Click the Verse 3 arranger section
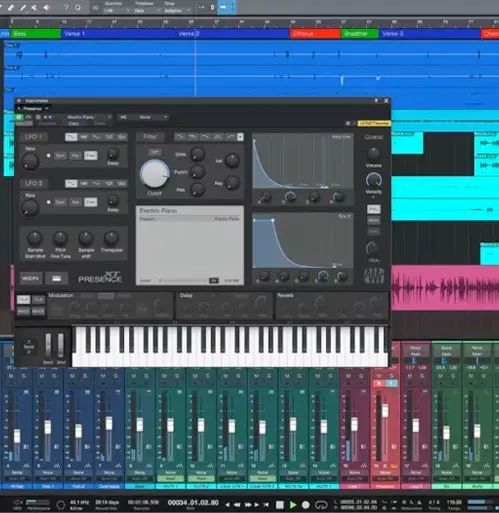Screen dimensions: 499x513 (x=430, y=34)
